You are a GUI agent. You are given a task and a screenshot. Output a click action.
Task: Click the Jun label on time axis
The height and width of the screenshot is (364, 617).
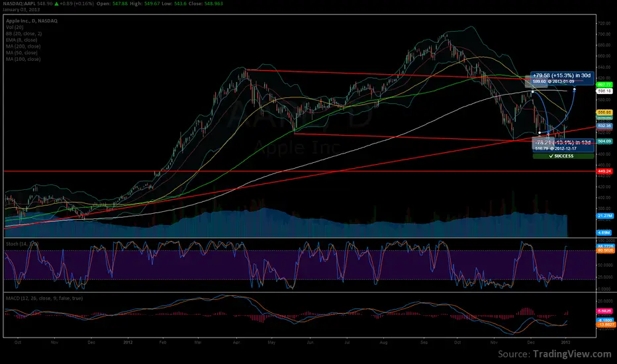click(x=310, y=342)
